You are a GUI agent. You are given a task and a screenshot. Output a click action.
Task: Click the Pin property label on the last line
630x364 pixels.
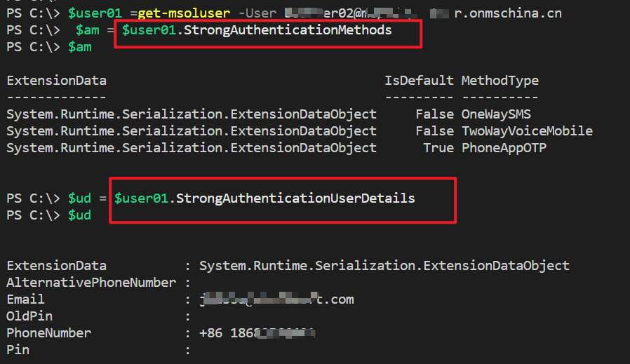pos(18,349)
